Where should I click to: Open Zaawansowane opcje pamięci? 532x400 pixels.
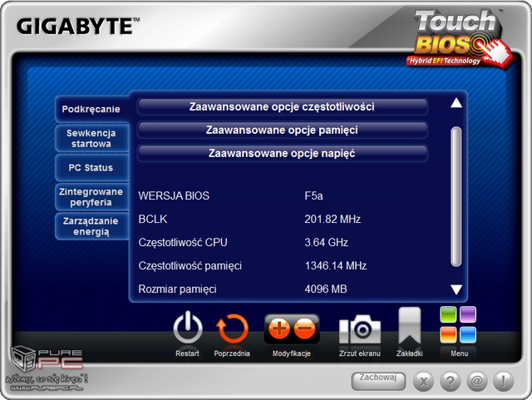282,130
